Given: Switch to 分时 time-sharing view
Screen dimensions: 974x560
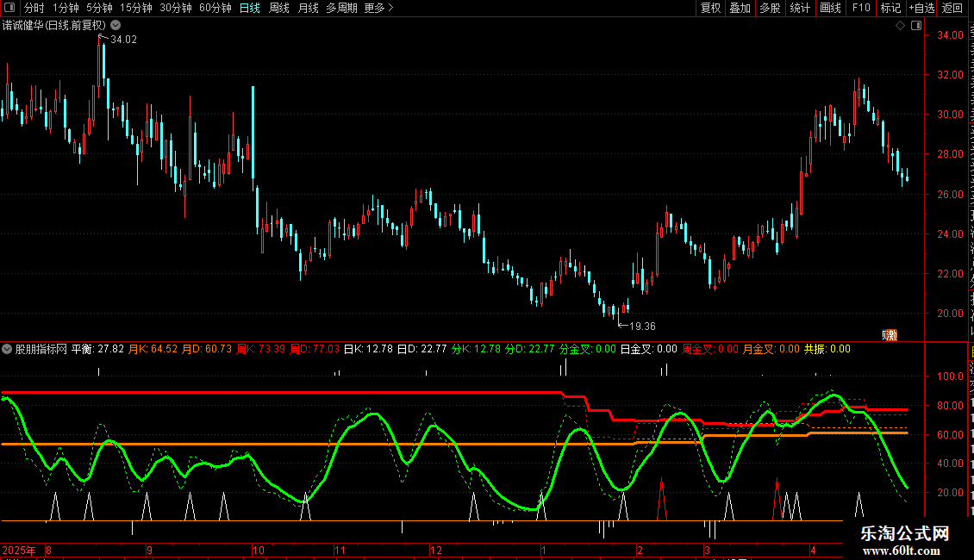Looking at the screenshot, I should point(34,8).
